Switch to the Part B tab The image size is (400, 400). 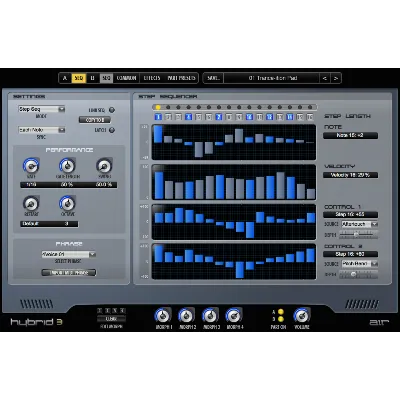tap(93, 78)
